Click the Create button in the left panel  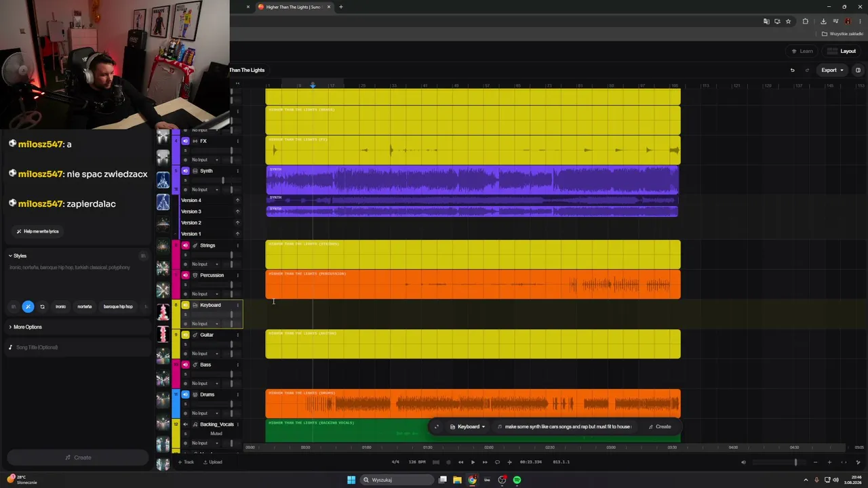point(77,457)
